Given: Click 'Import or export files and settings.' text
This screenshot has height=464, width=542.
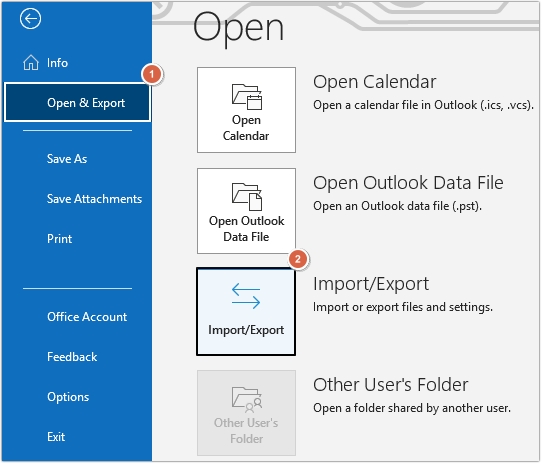Looking at the screenshot, I should click(403, 307).
